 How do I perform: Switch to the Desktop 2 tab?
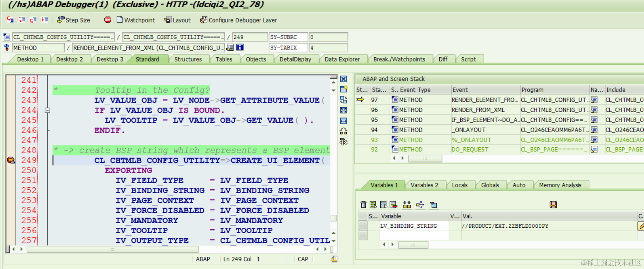coord(69,59)
